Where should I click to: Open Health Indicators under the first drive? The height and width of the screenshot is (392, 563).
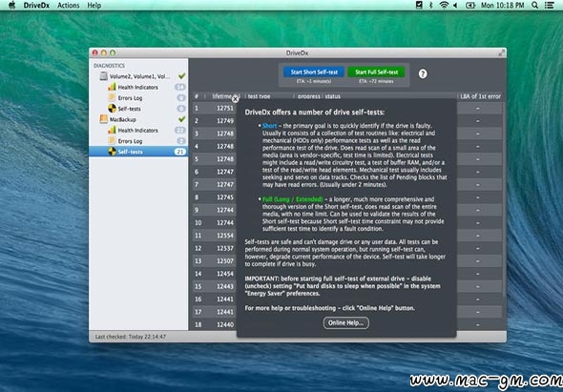point(137,87)
